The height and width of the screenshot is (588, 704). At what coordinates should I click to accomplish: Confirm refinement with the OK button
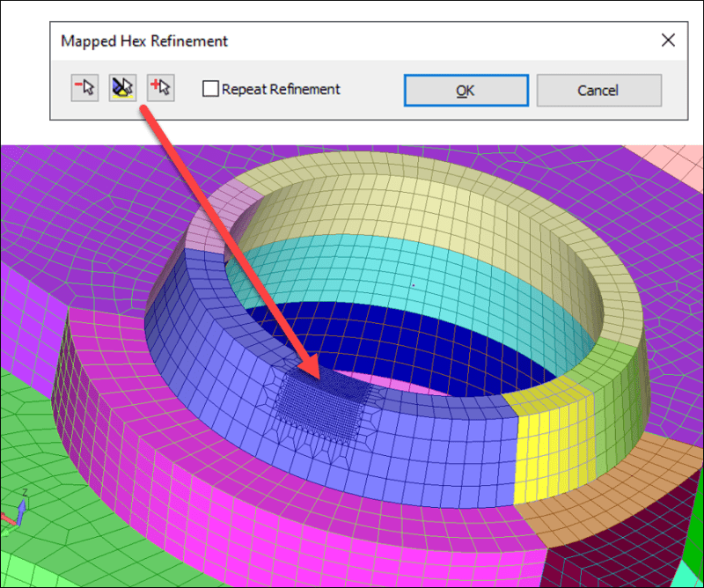point(466,90)
